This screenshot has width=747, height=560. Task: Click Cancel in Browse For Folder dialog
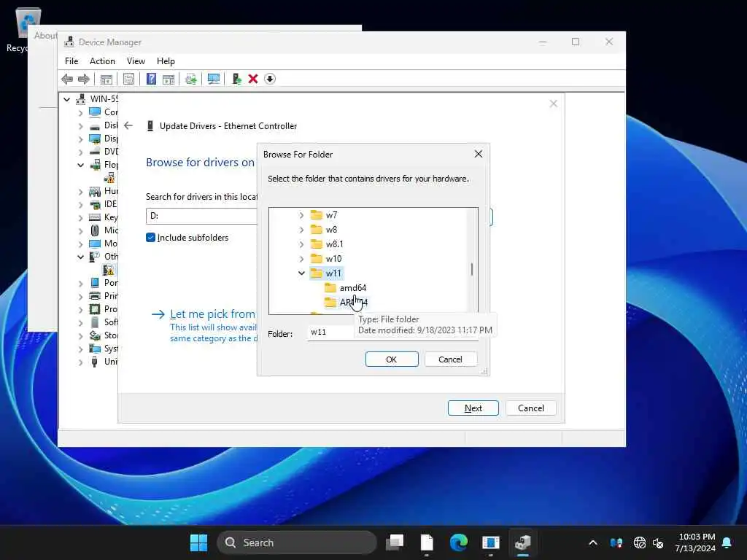pyautogui.click(x=450, y=359)
